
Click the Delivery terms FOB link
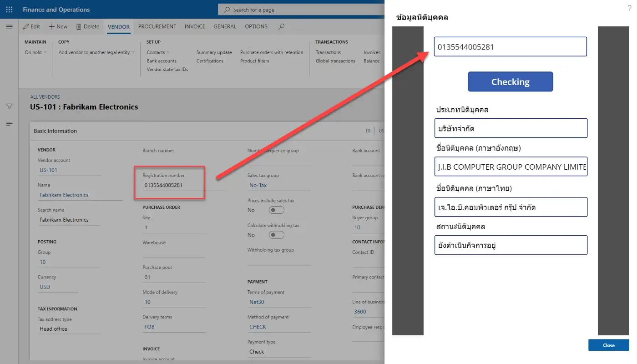tap(149, 327)
